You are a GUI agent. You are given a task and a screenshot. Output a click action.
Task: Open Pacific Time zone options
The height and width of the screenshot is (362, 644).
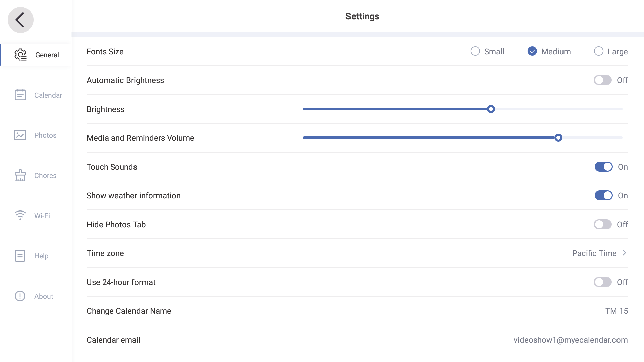click(594, 253)
